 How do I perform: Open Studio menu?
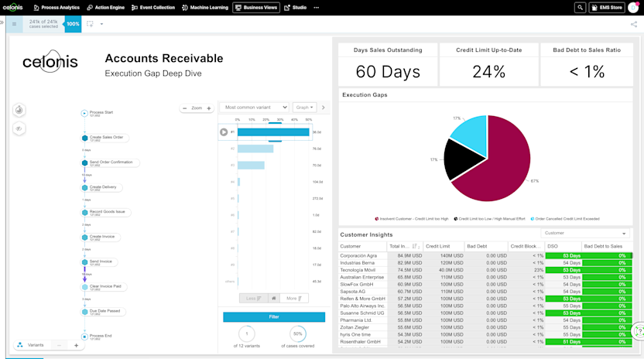click(x=296, y=8)
